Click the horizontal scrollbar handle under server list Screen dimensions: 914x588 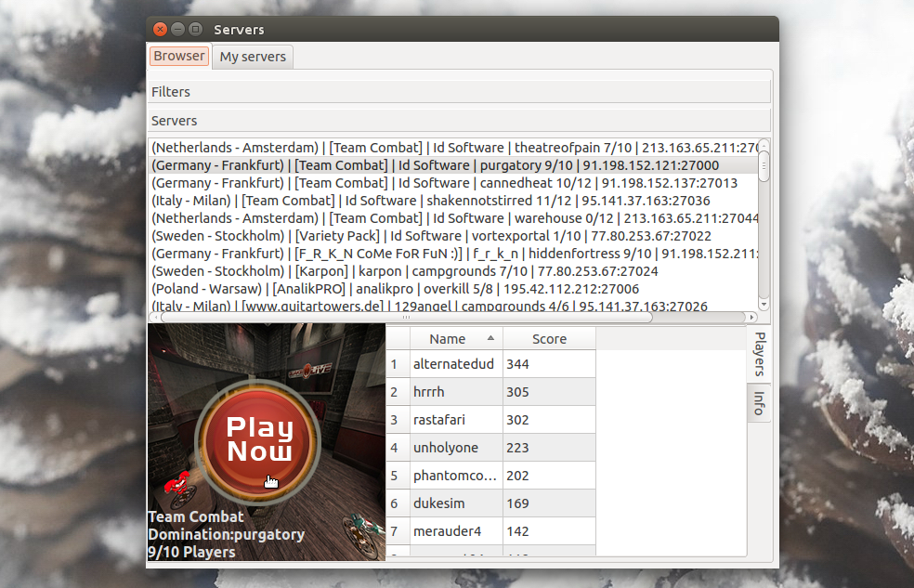coord(406,318)
